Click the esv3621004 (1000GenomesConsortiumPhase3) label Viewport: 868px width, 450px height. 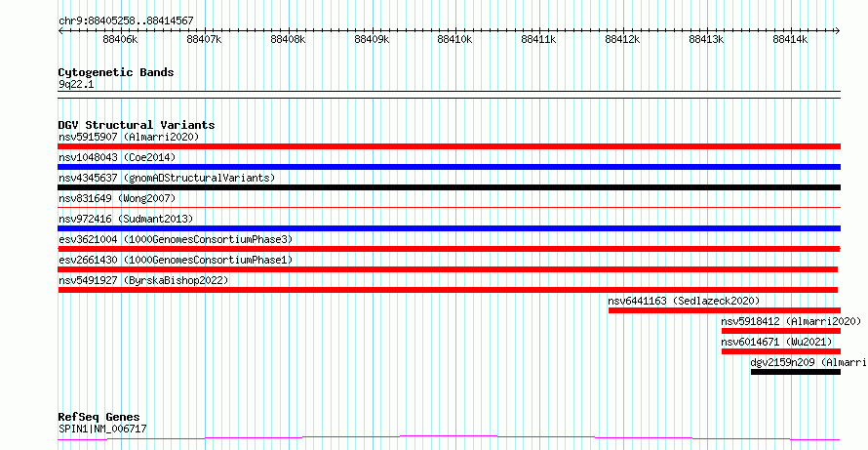[176, 239]
